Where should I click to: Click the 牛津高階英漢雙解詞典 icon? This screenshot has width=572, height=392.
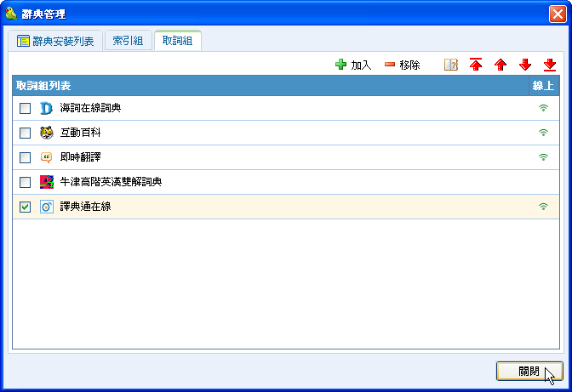pos(47,182)
